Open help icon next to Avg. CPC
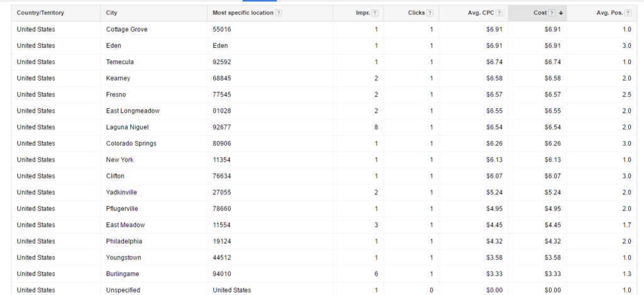Viewport: 644px width, 295px height. click(500, 13)
